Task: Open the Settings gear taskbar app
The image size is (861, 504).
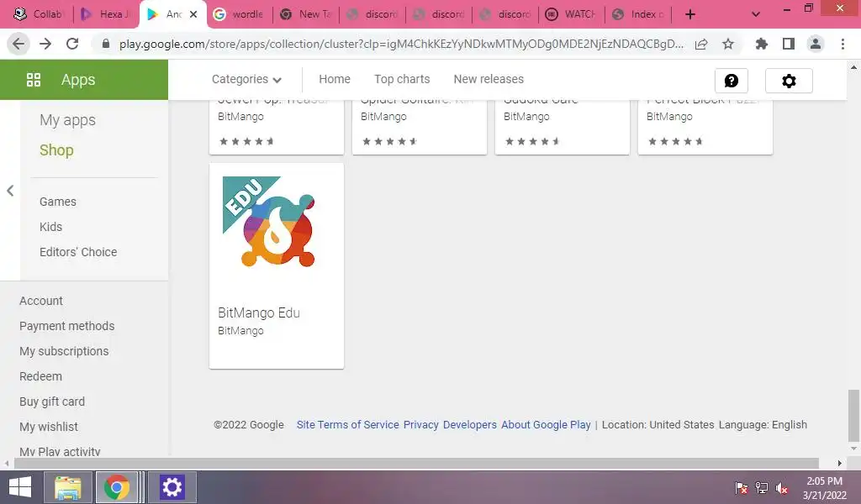Action: click(172, 487)
